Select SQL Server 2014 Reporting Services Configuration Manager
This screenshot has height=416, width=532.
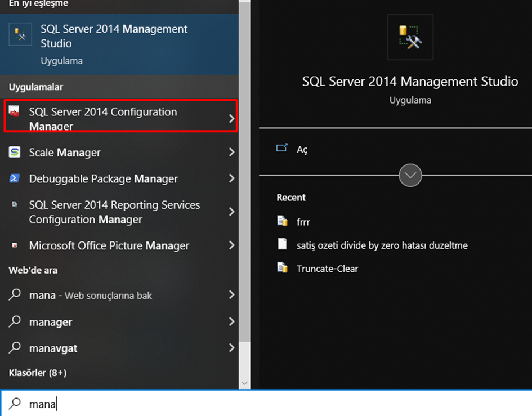point(119,212)
